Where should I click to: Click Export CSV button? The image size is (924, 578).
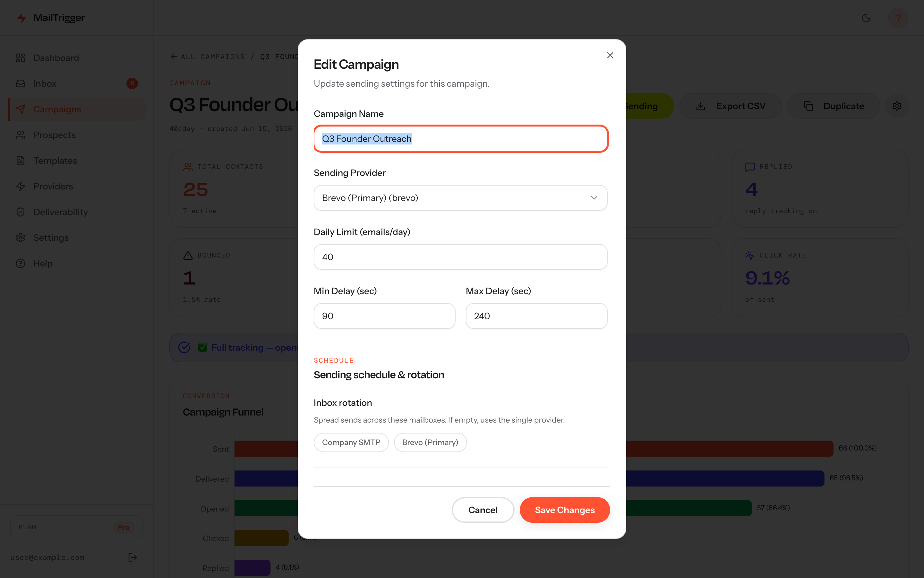[731, 106]
